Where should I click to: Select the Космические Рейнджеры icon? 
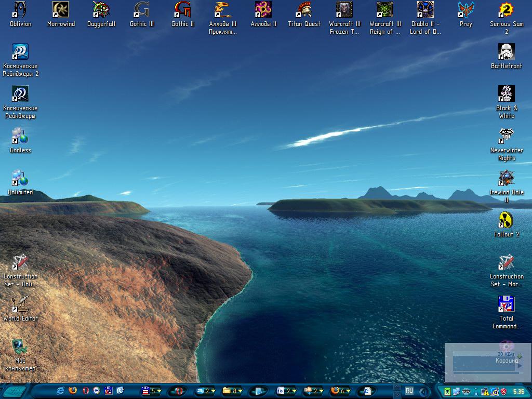tap(20, 102)
